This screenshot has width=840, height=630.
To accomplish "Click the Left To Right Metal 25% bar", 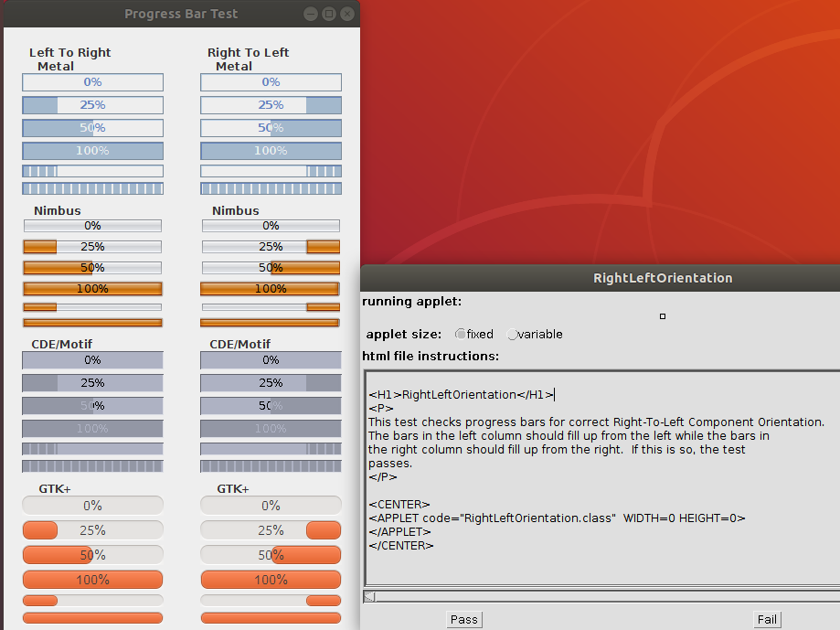I will click(x=92, y=105).
